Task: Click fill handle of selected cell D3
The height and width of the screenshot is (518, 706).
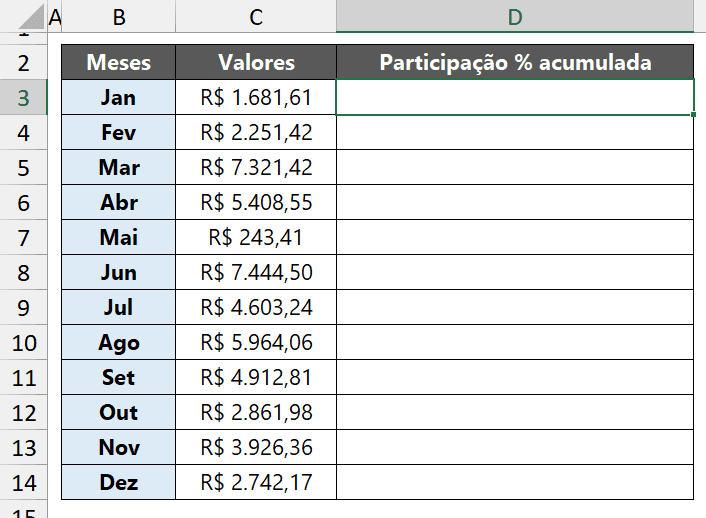Action: click(x=694, y=115)
